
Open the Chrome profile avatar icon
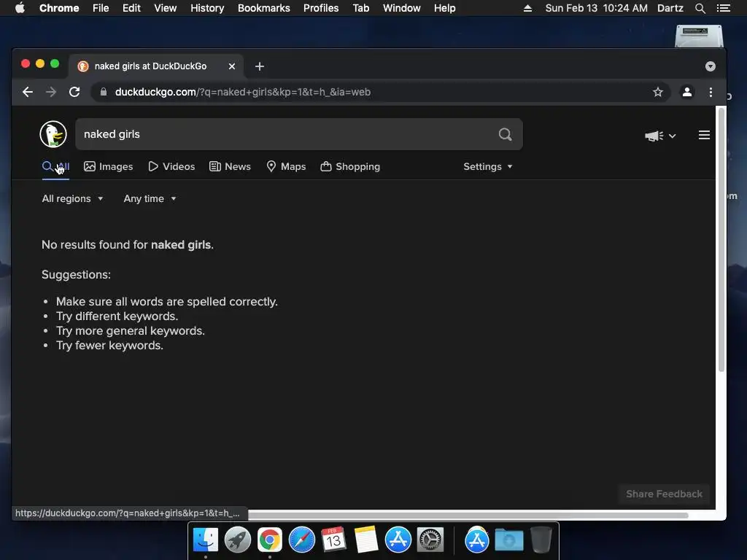[x=687, y=92]
